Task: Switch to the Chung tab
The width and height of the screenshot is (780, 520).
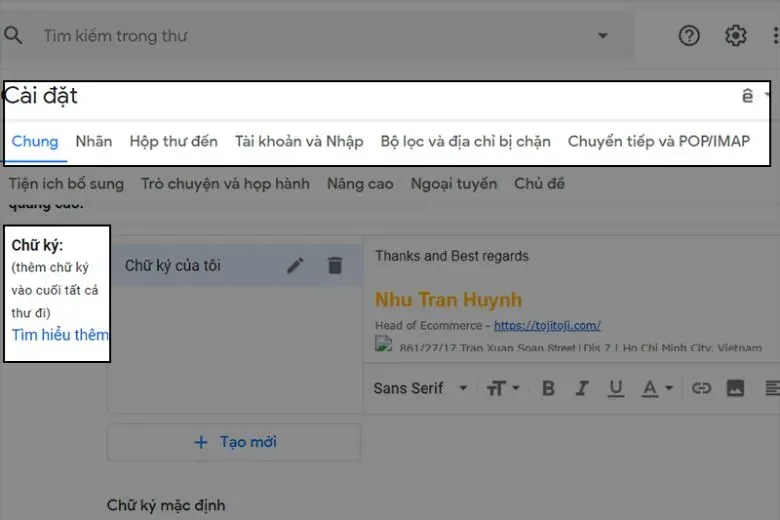Action: pyautogui.click(x=35, y=141)
